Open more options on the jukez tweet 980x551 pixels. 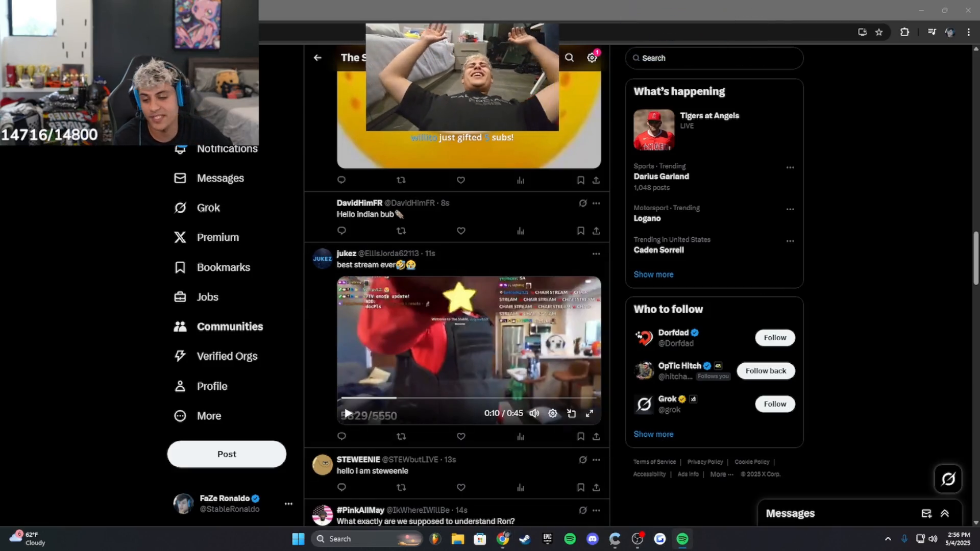point(596,254)
